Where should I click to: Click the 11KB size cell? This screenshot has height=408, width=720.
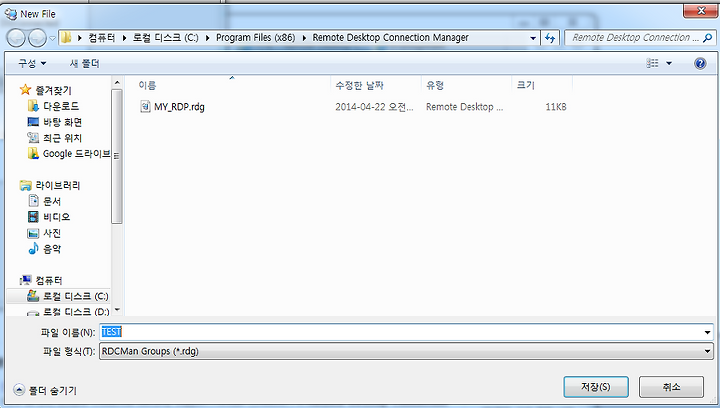coord(556,107)
